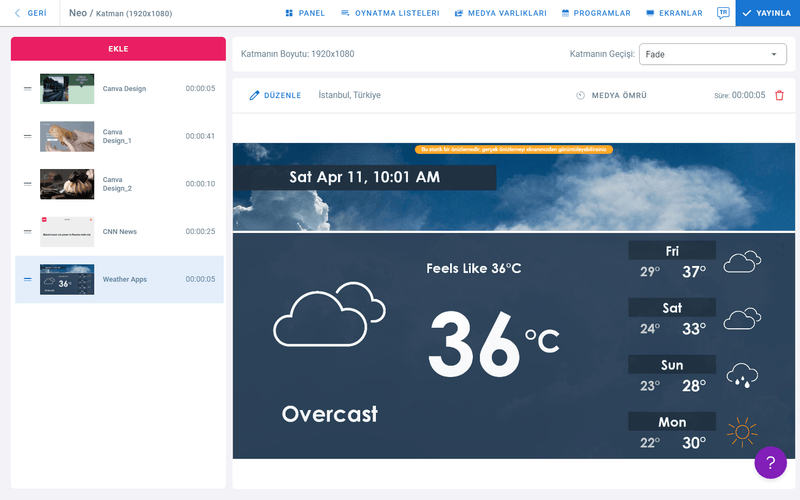
Task: Open Medya Ömrü settings
Action: (611, 95)
